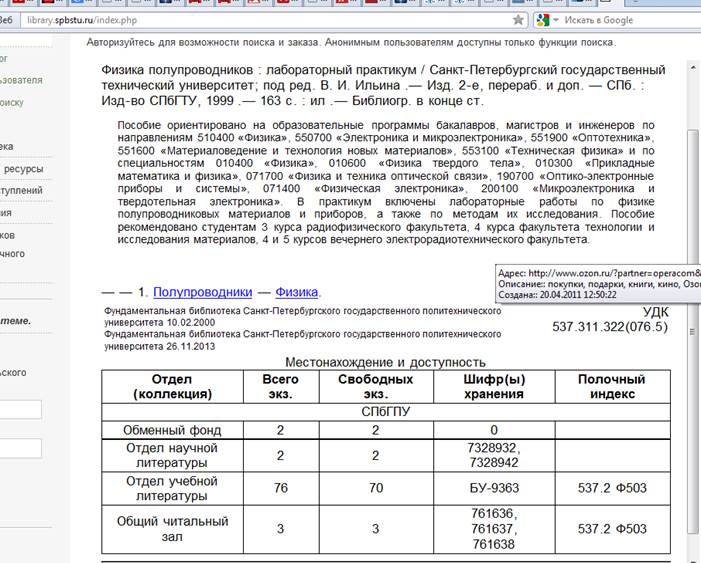Click the UDK code '537.311.322(076.5)'

[610, 326]
